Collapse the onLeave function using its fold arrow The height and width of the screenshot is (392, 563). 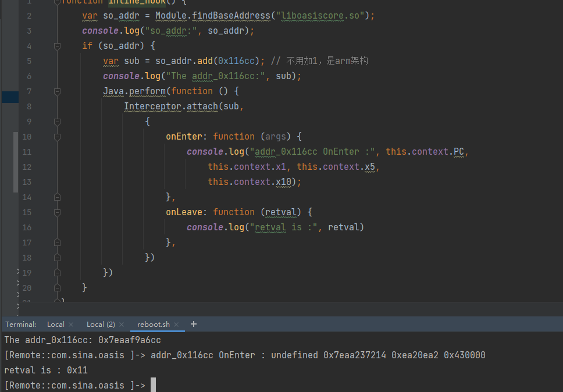pos(57,212)
